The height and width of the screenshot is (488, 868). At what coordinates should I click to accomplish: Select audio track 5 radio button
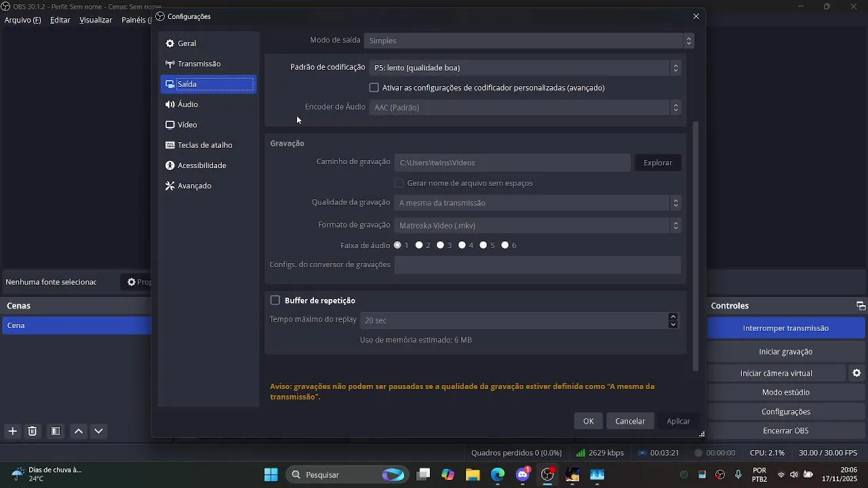point(484,245)
